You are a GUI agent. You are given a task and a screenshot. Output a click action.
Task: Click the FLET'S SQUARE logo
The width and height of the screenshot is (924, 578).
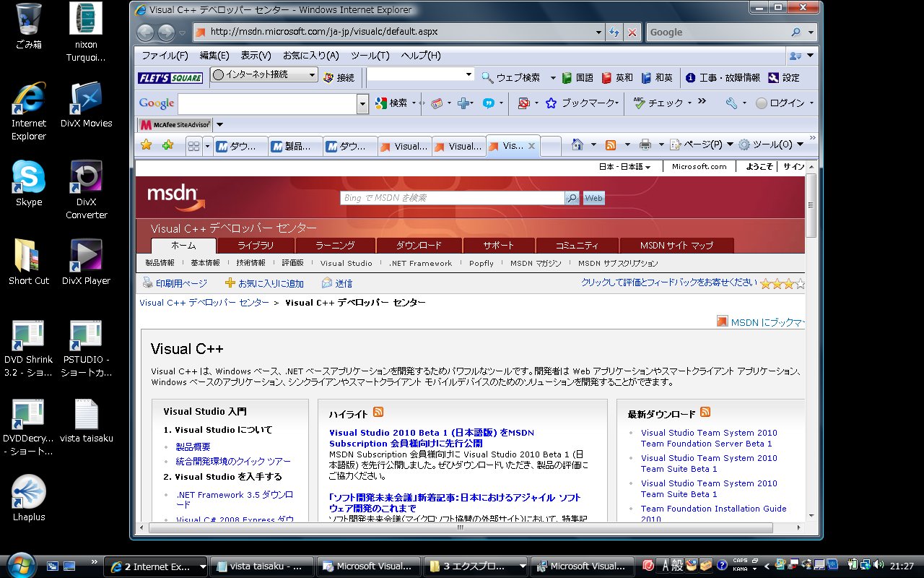(170, 77)
